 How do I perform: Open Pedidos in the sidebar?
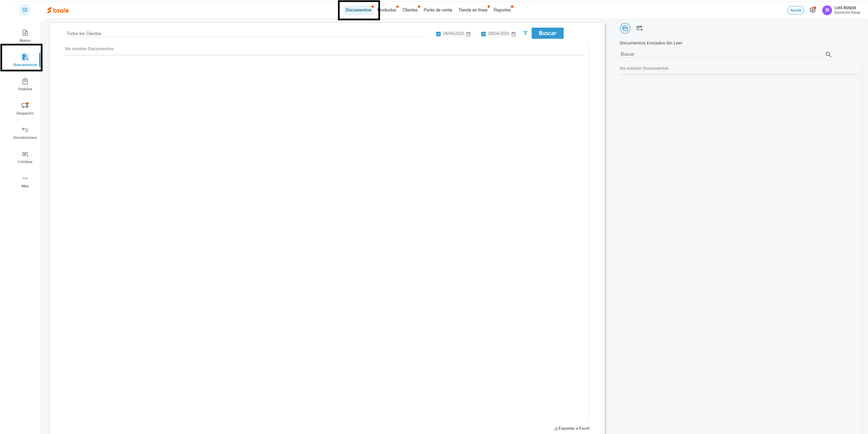[x=25, y=84]
